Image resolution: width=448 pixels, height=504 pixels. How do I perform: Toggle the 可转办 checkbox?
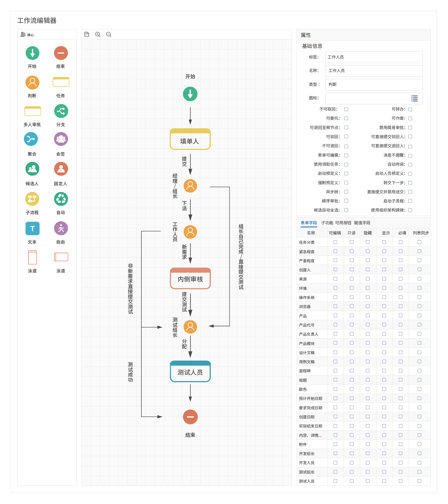[410, 109]
